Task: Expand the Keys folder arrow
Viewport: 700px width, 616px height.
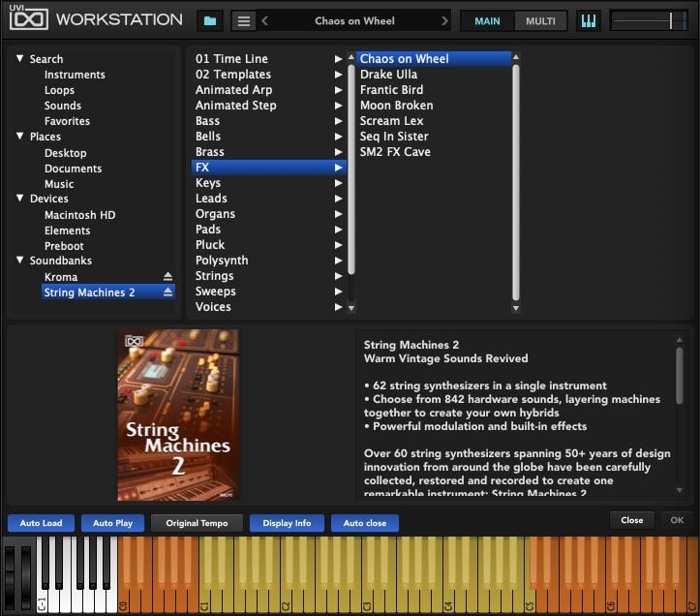Action: point(339,183)
